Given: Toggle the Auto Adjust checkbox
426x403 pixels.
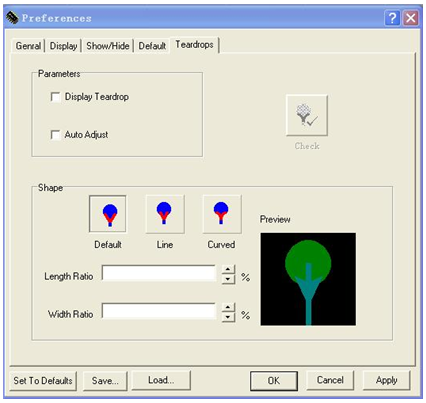Looking at the screenshot, I should 55,135.
